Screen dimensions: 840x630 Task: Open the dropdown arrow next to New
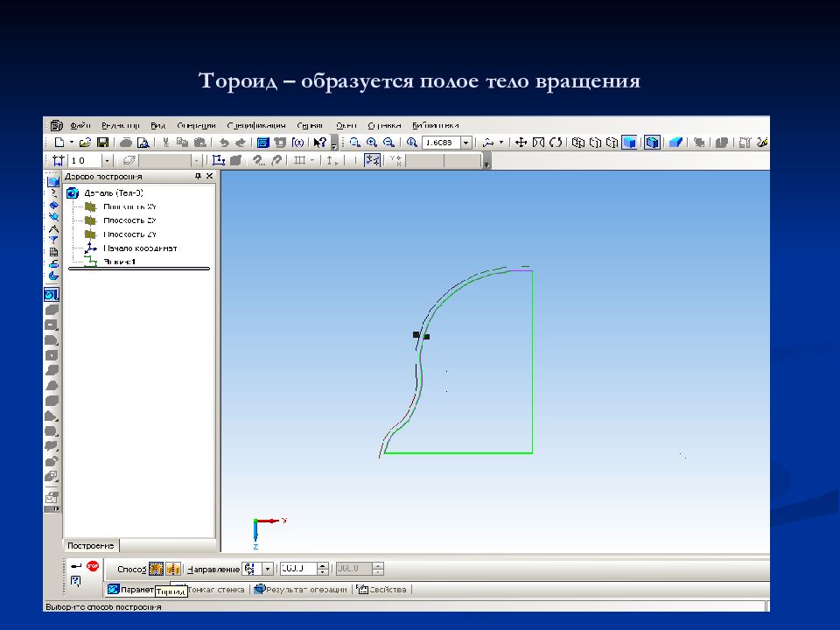[x=71, y=143]
